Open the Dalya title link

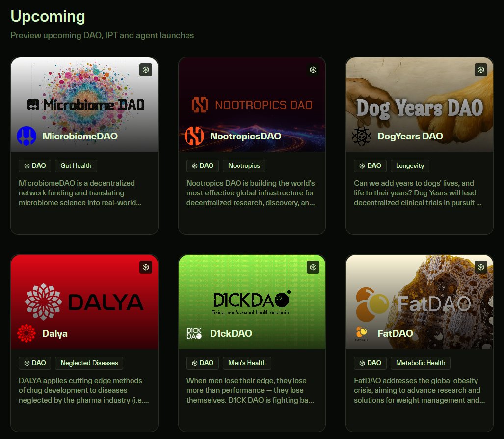pyautogui.click(x=55, y=333)
